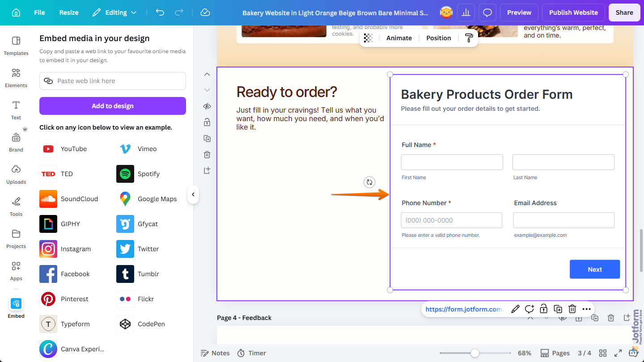Check cloud save status icon
Viewport: 644px width, 362px height.
click(205, 13)
